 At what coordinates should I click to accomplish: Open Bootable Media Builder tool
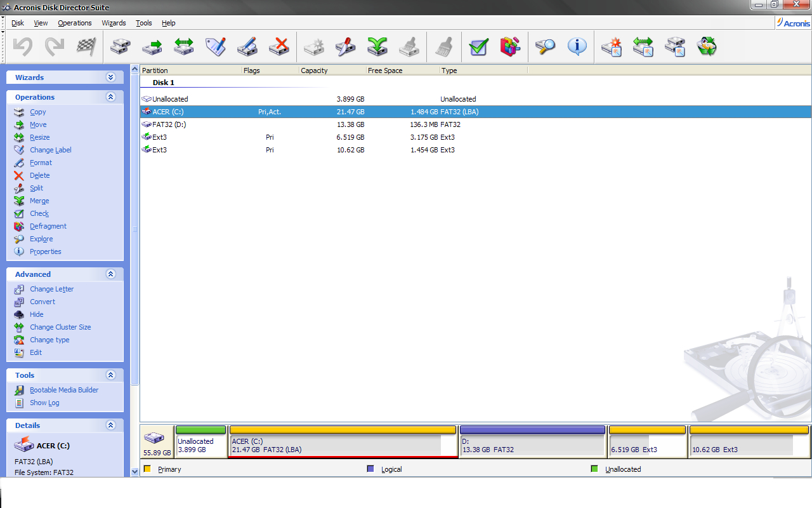click(x=64, y=390)
